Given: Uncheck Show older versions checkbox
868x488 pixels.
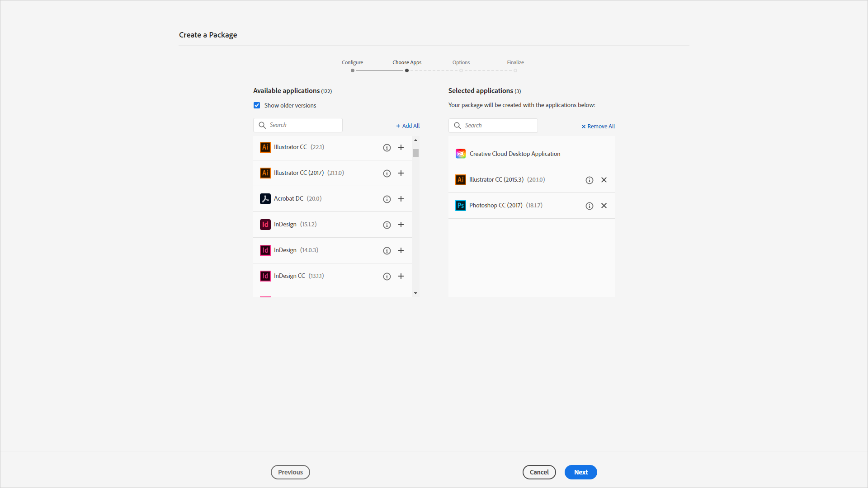Looking at the screenshot, I should 257,105.
